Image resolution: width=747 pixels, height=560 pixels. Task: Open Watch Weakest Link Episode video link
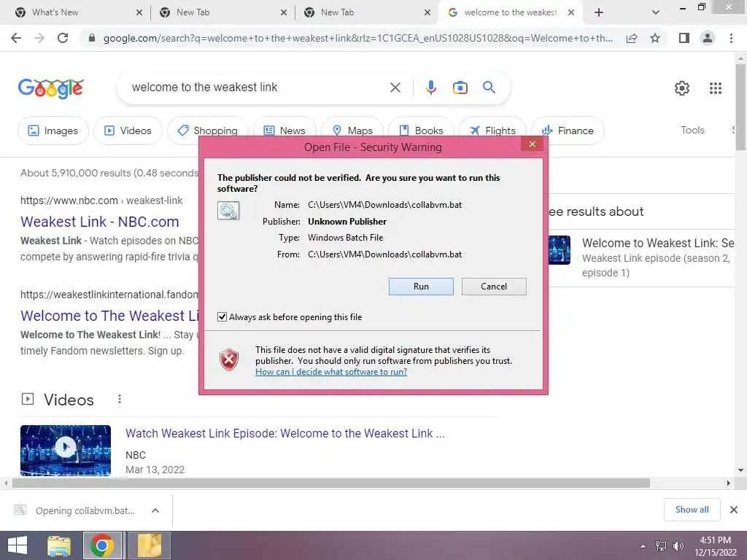pyautogui.click(x=285, y=433)
